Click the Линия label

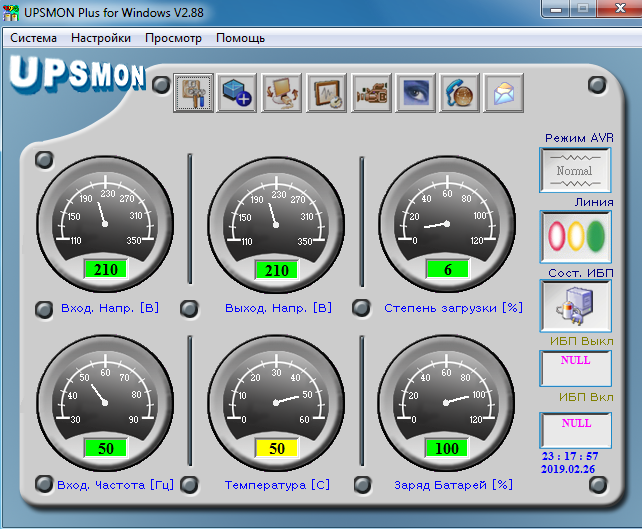point(594,202)
